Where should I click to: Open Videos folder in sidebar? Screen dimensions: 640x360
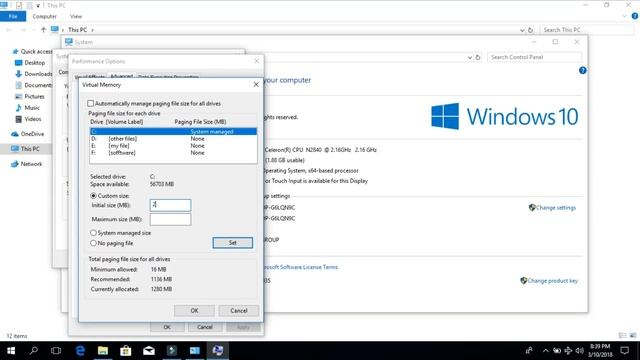pos(28,119)
